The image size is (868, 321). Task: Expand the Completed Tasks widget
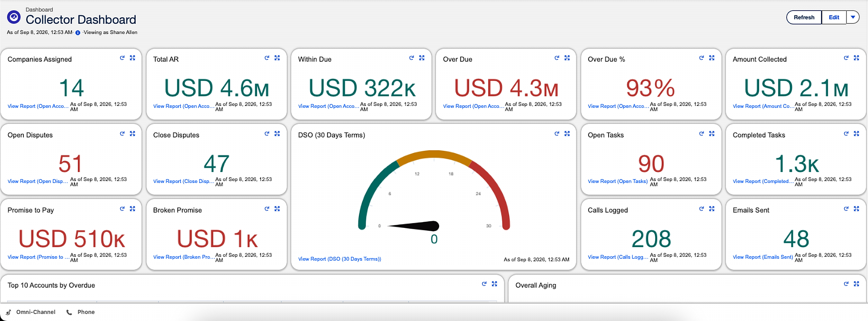point(856,134)
